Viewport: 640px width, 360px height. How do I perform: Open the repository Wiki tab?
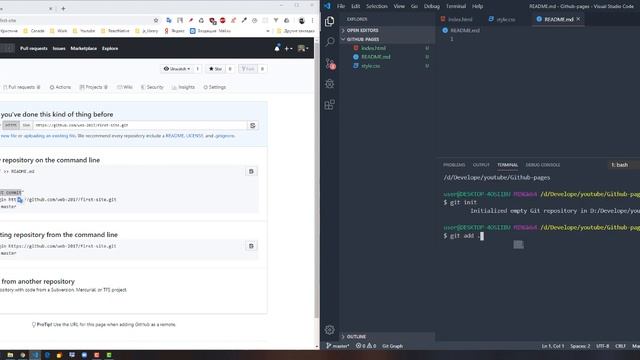coord(124,87)
